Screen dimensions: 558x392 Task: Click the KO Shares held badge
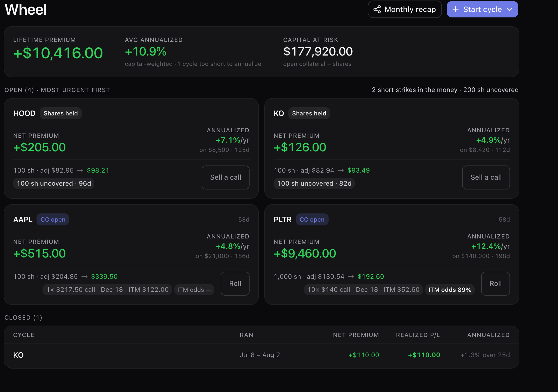[x=309, y=113]
